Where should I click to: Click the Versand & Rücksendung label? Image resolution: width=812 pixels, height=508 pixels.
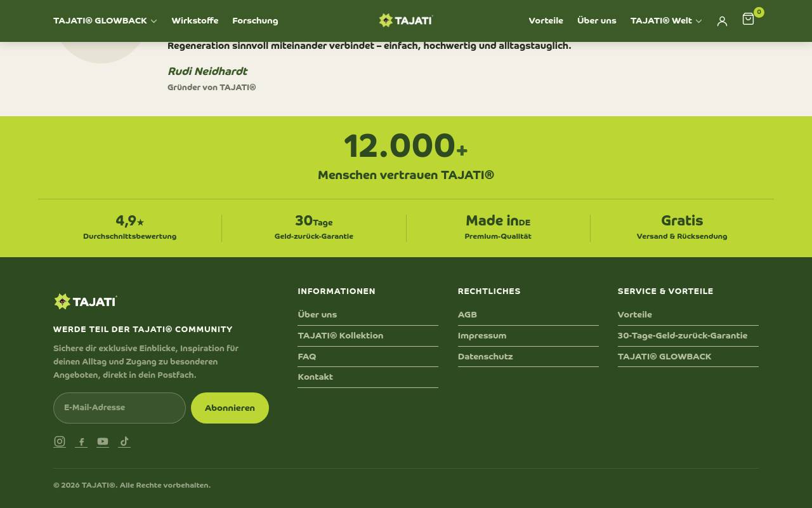coord(682,236)
